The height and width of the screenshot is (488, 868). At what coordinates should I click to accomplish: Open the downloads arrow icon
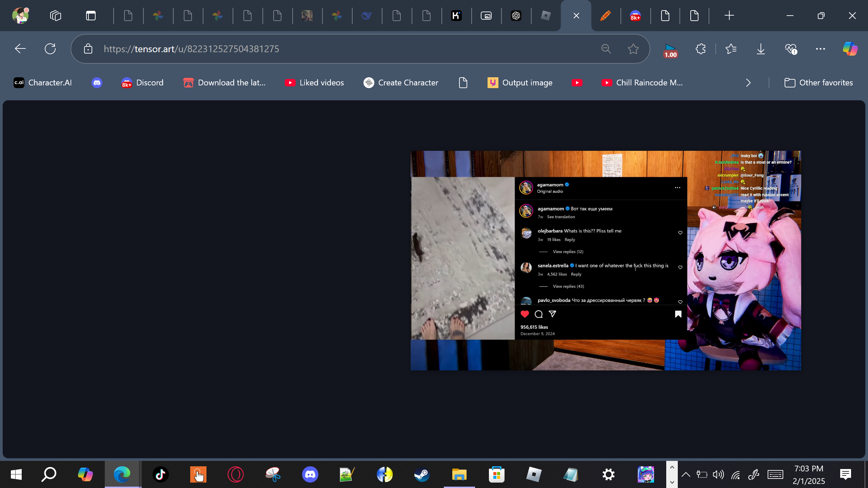[x=761, y=49]
